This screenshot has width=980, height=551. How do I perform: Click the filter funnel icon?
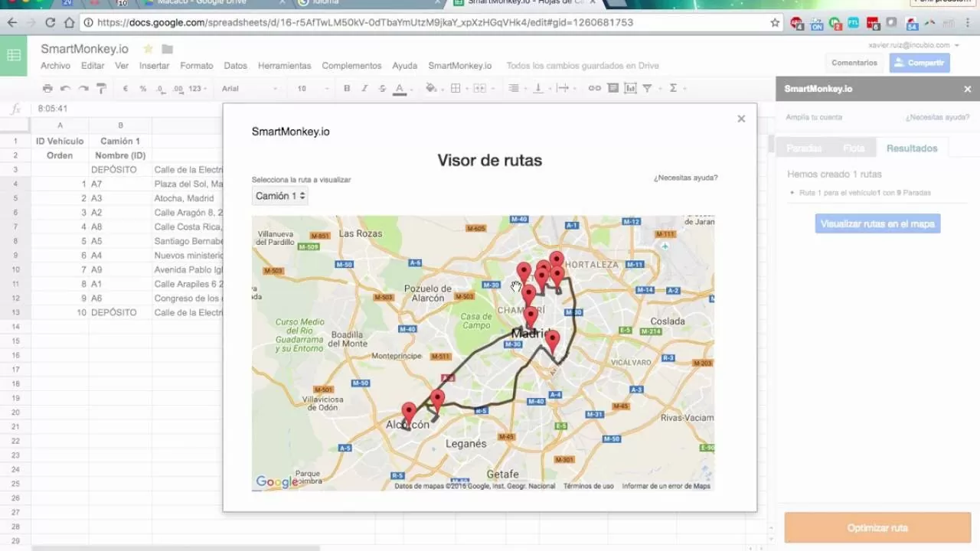click(647, 89)
